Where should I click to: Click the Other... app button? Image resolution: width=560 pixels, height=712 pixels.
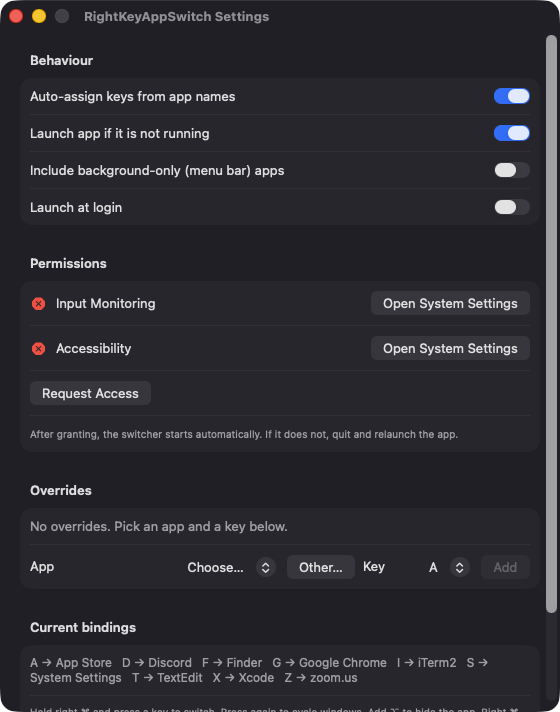(321, 567)
